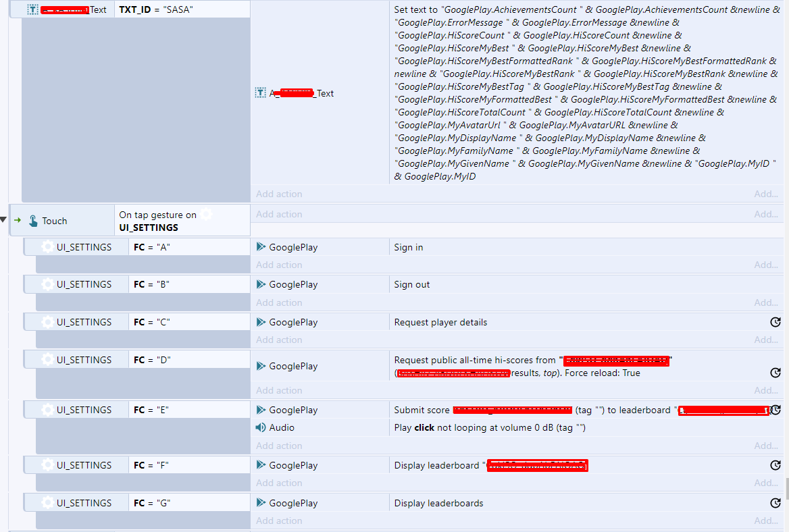Viewport: 789px width, 532px height.
Task: Click UI_SETTINGS gear icon in FC = "D" row
Action: [x=47, y=360]
